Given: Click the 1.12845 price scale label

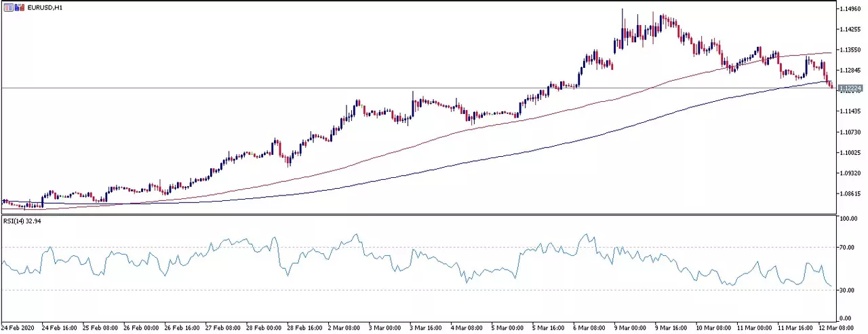Looking at the screenshot, I should [851, 71].
